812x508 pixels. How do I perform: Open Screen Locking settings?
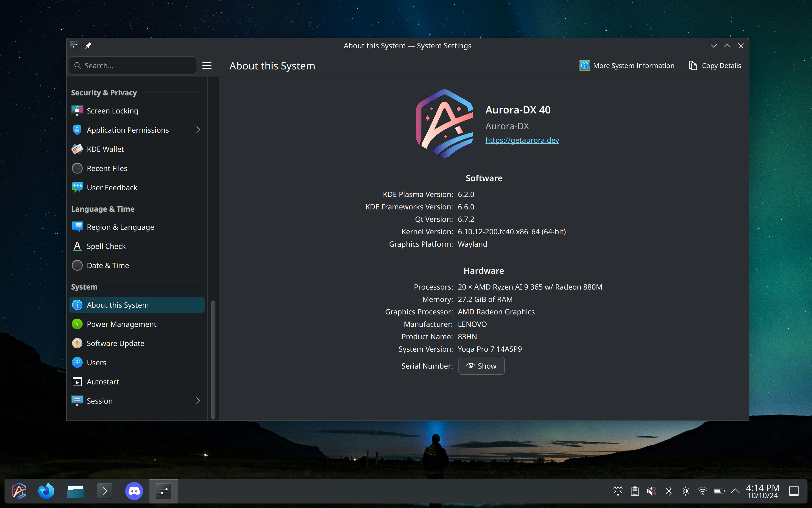(136, 111)
